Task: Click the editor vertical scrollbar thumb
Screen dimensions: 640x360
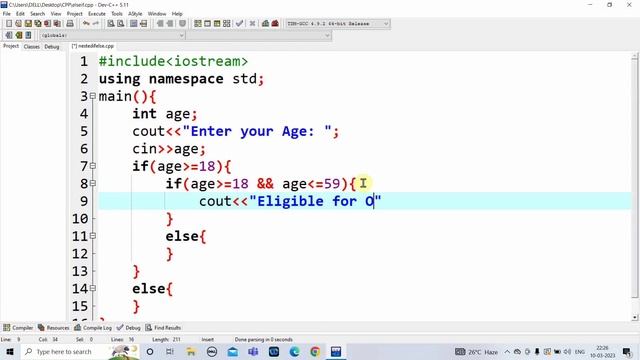Action: [635, 178]
